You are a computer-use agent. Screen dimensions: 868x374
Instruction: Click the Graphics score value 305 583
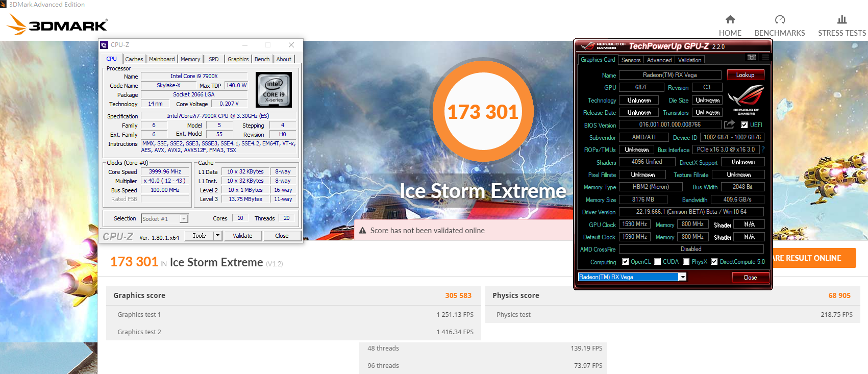tap(458, 295)
